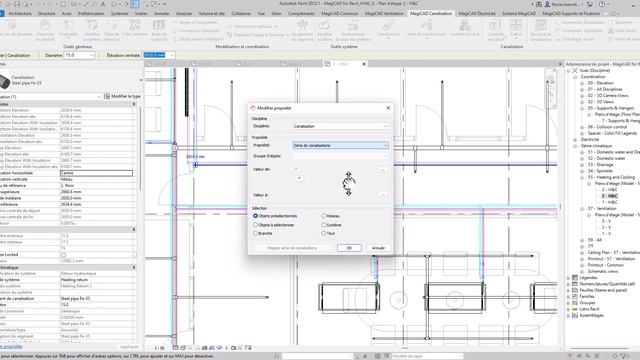640x360 pixels.
Task: Click 'Heating return' system value cell
Action: pyautogui.click(x=97, y=280)
